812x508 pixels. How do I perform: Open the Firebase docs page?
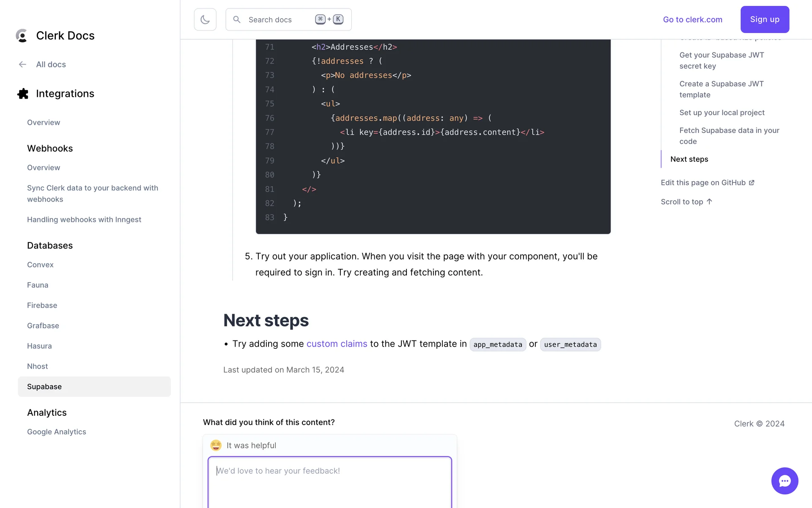[42, 305]
